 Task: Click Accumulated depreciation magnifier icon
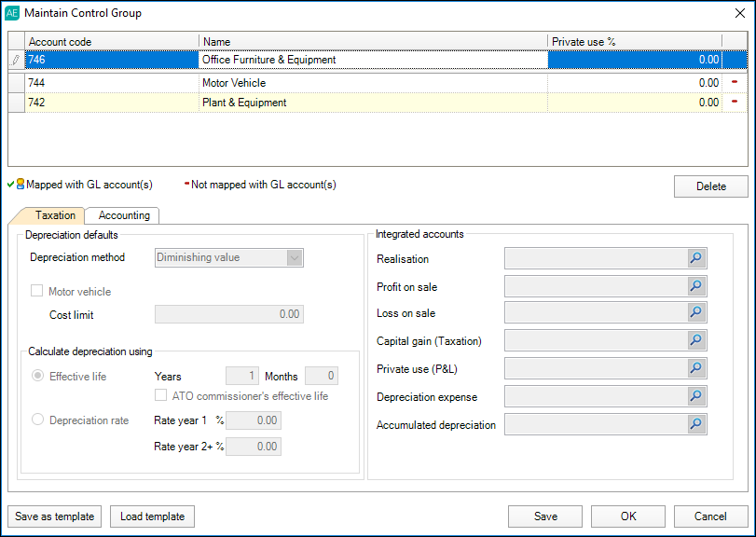(x=696, y=424)
